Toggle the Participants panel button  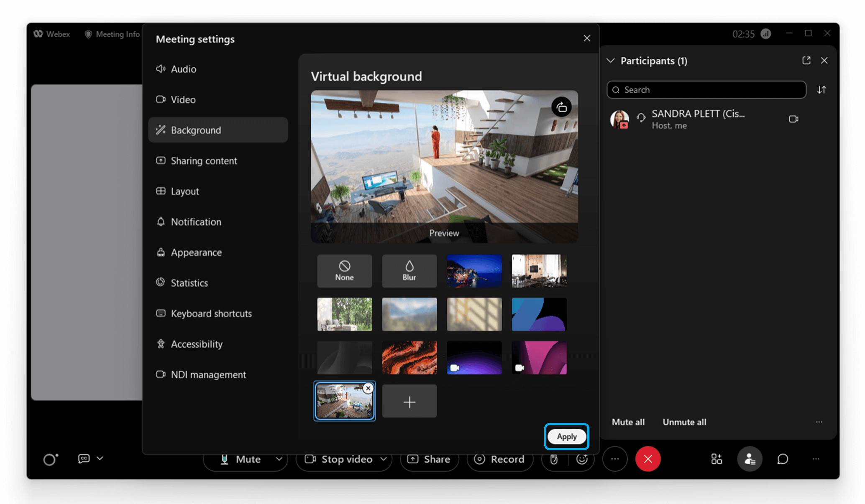[750, 459]
